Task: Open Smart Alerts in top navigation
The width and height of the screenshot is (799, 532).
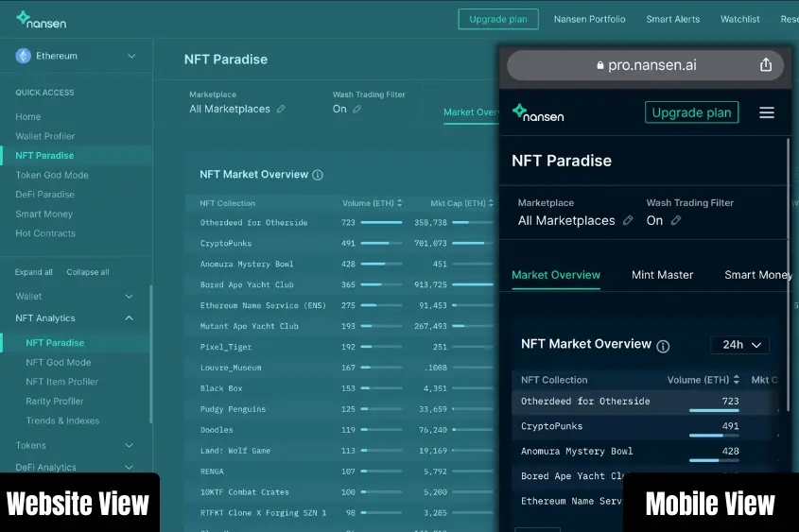Action: coord(672,19)
